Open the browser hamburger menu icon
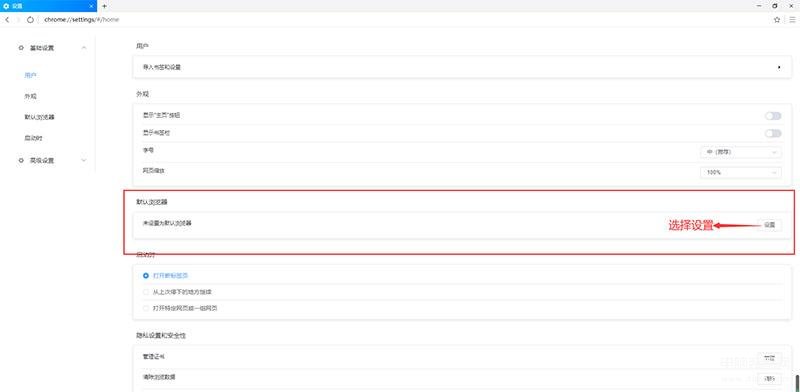800x392 pixels. click(x=792, y=19)
